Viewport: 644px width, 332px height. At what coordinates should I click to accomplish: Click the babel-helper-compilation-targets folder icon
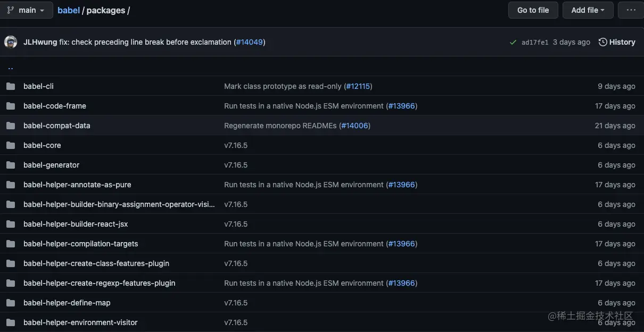[11, 244]
